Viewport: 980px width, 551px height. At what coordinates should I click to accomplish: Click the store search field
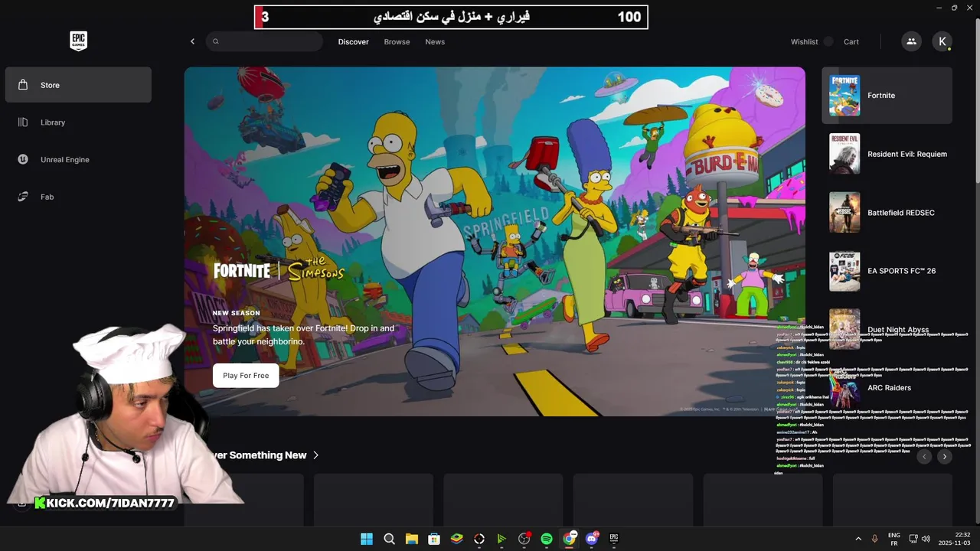pyautogui.click(x=264, y=41)
